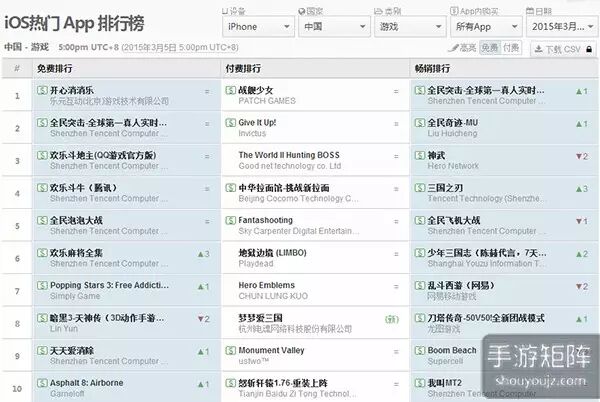600x402 pixels.
Task: Click the in-app purchase icon beside 刀塔传奇
Action: click(x=420, y=318)
